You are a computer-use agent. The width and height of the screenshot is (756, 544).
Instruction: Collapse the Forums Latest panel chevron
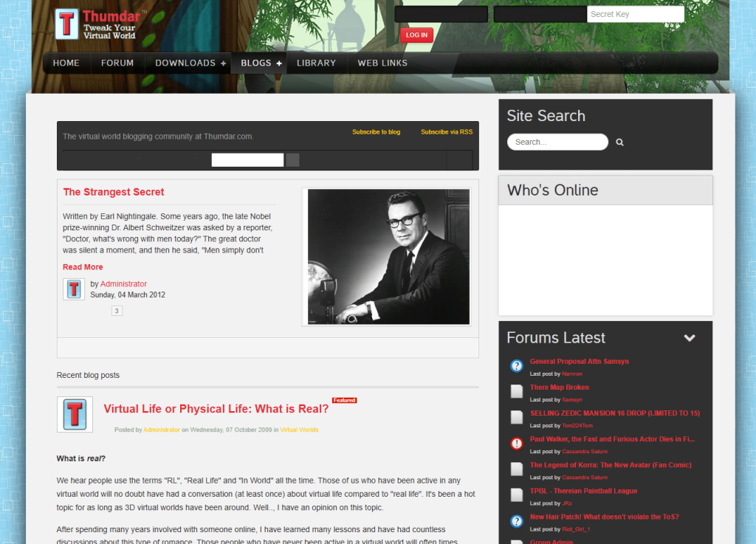coord(690,338)
